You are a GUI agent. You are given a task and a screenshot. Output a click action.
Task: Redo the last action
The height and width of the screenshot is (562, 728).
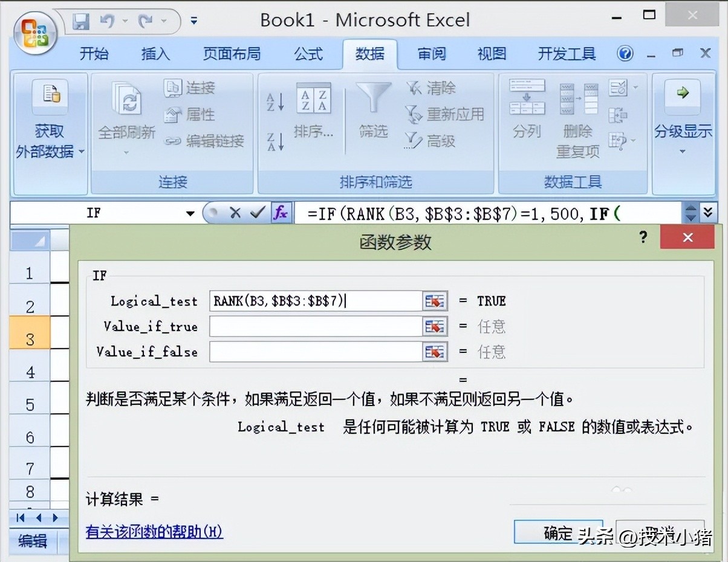pos(146,21)
